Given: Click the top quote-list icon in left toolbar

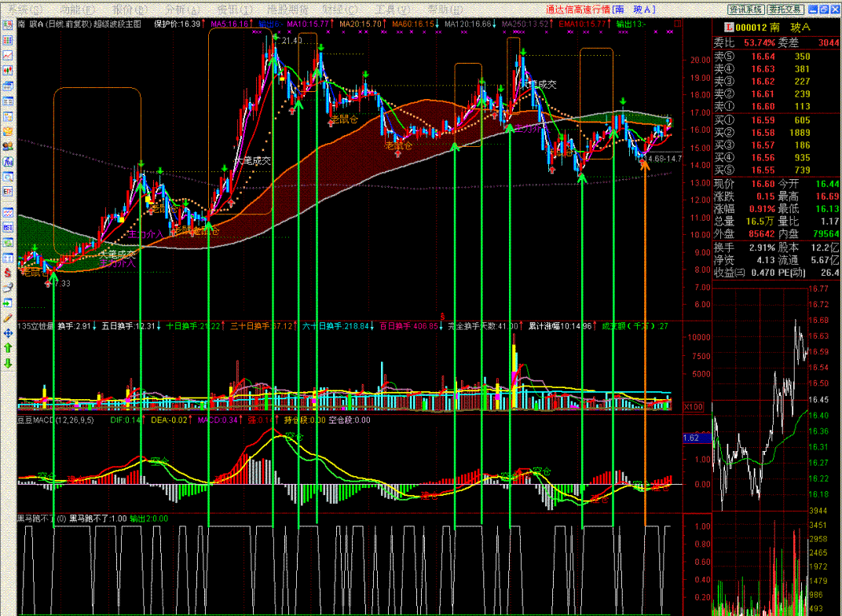Looking at the screenshot, I should click(8, 24).
